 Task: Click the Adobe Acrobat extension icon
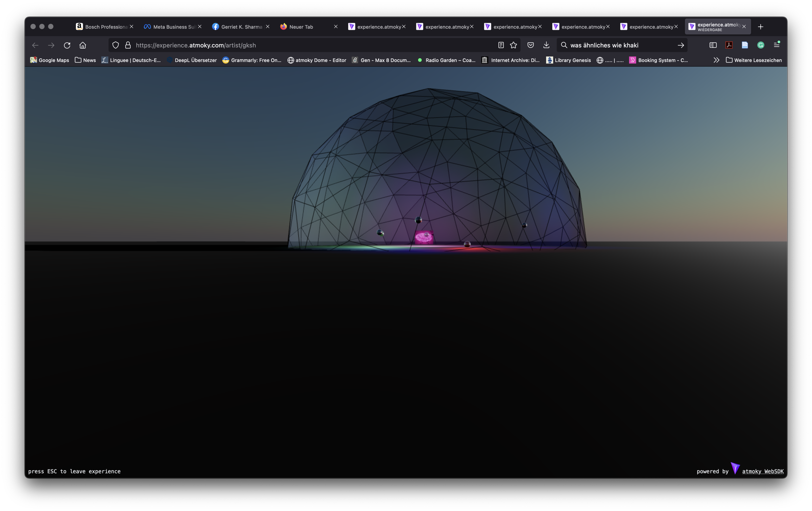coord(729,45)
